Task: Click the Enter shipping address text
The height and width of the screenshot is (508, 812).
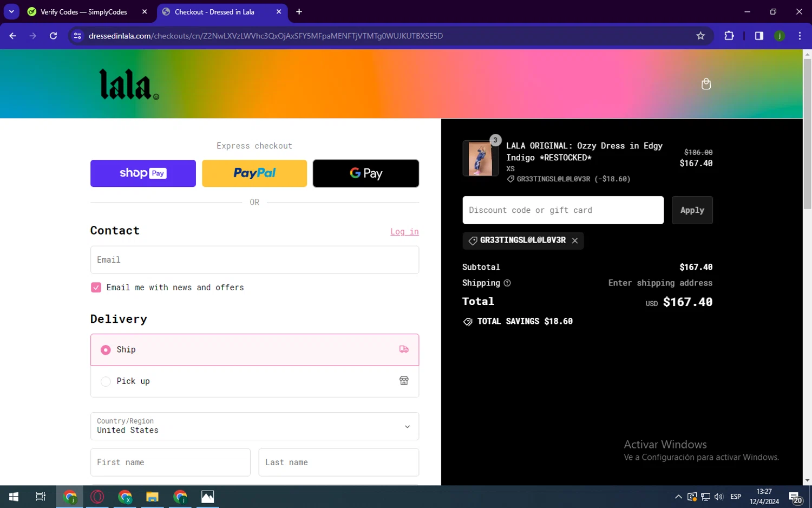Action: 660,283
